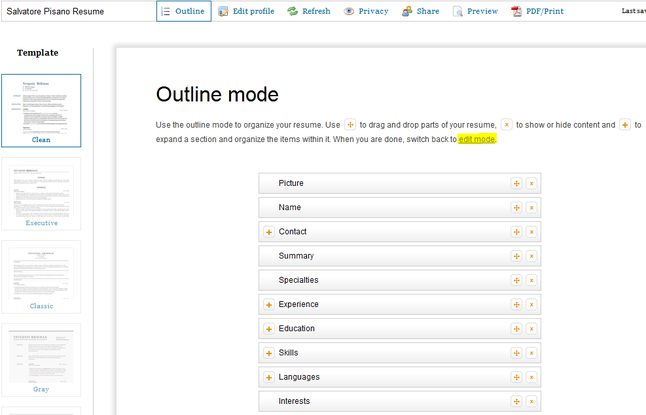Click the Experience row drag handle icon
The height and width of the screenshot is (415, 646).
coord(516,305)
